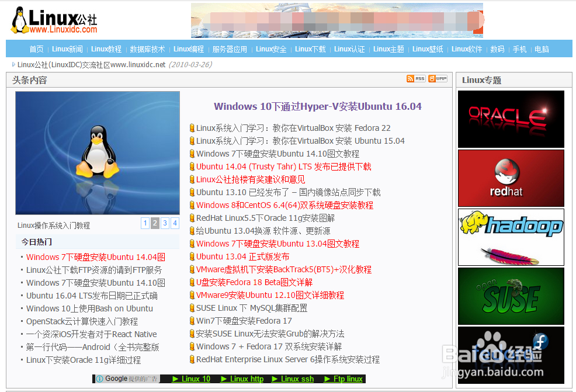Open the RSS feed icon
The width and height of the screenshot is (576, 392).
(416, 79)
